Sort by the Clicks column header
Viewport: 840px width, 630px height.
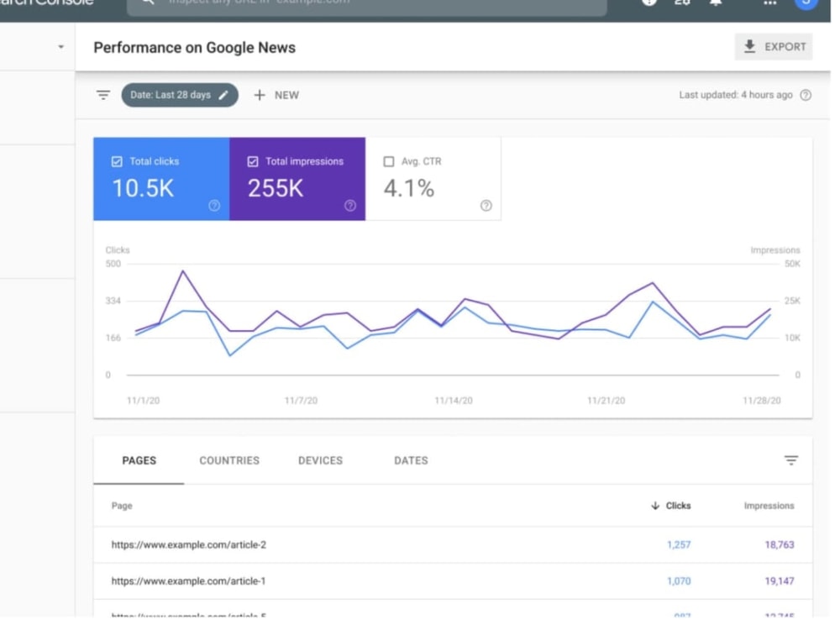[678, 506]
